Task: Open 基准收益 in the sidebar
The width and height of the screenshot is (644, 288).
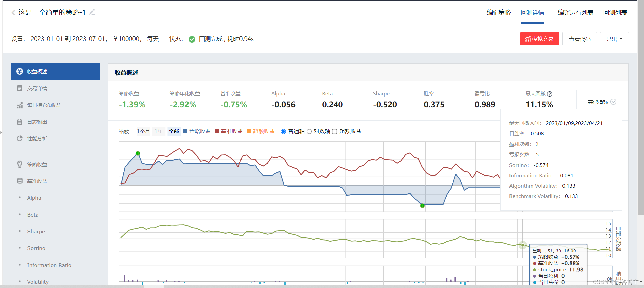Action: (x=37, y=181)
